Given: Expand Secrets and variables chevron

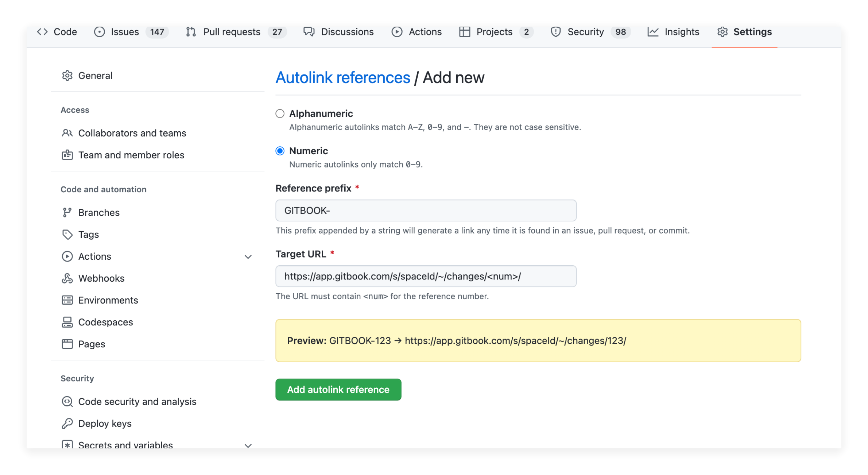Looking at the screenshot, I should point(248,445).
